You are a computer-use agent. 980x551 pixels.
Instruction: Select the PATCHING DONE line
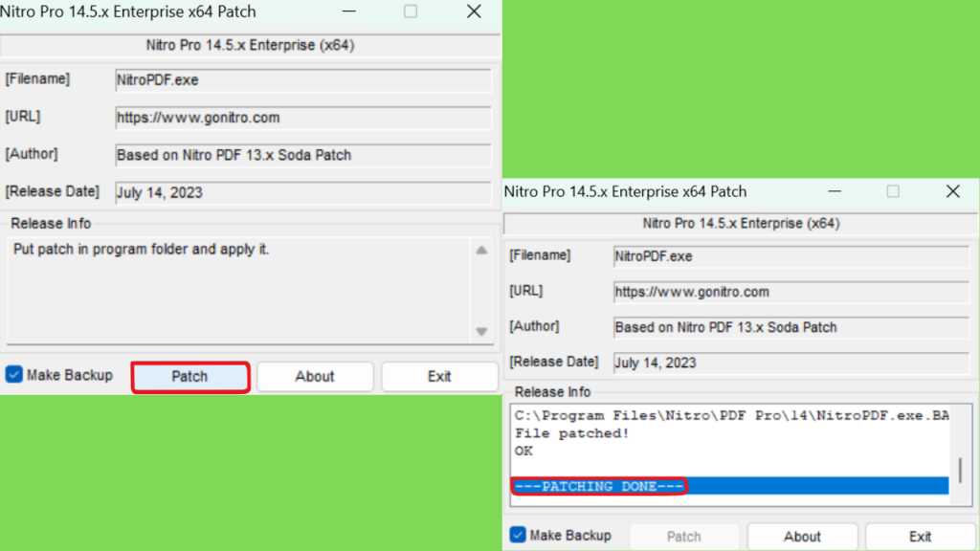730,486
